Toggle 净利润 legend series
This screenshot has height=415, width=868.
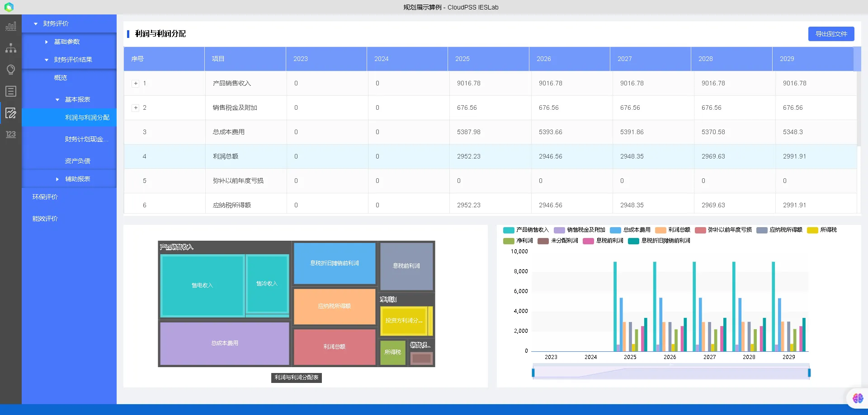(x=518, y=241)
